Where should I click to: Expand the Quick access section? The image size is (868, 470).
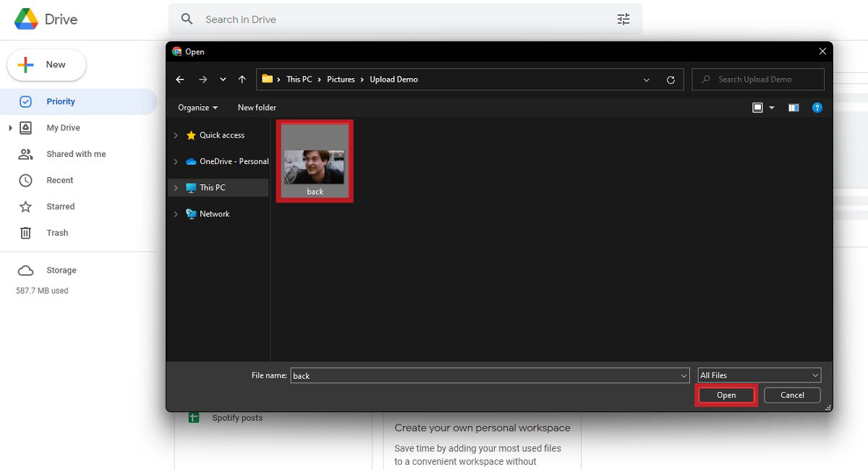(x=174, y=134)
